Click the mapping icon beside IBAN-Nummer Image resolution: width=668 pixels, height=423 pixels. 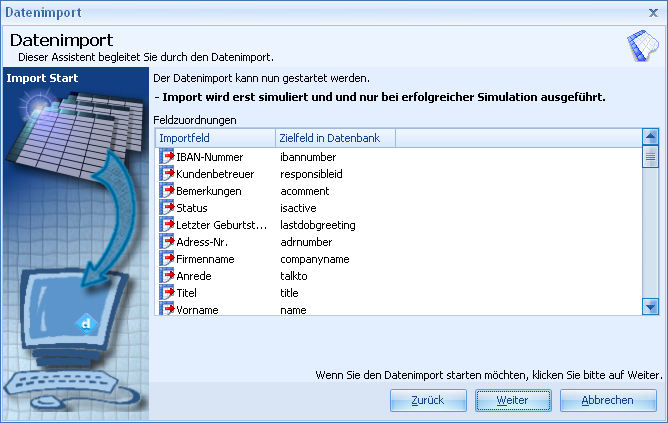click(x=167, y=156)
